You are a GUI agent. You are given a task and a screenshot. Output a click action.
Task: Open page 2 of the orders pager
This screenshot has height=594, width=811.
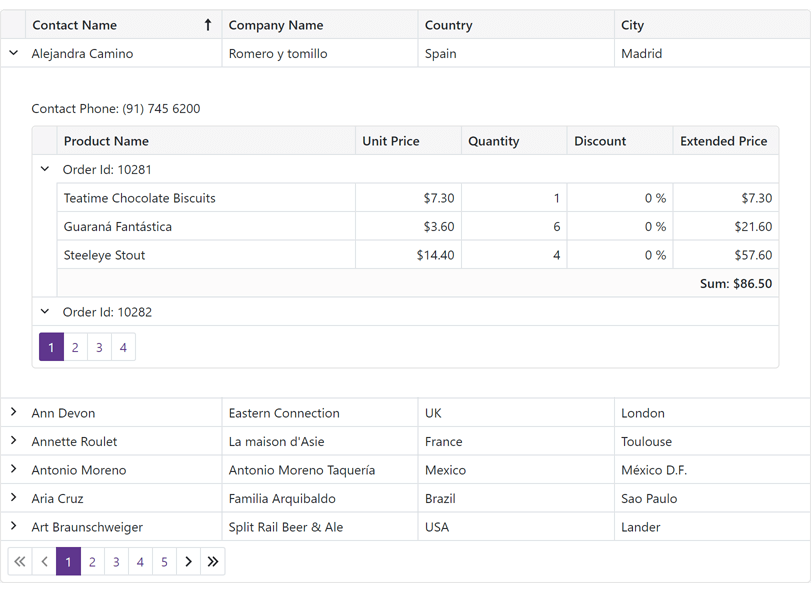pyautogui.click(x=75, y=347)
